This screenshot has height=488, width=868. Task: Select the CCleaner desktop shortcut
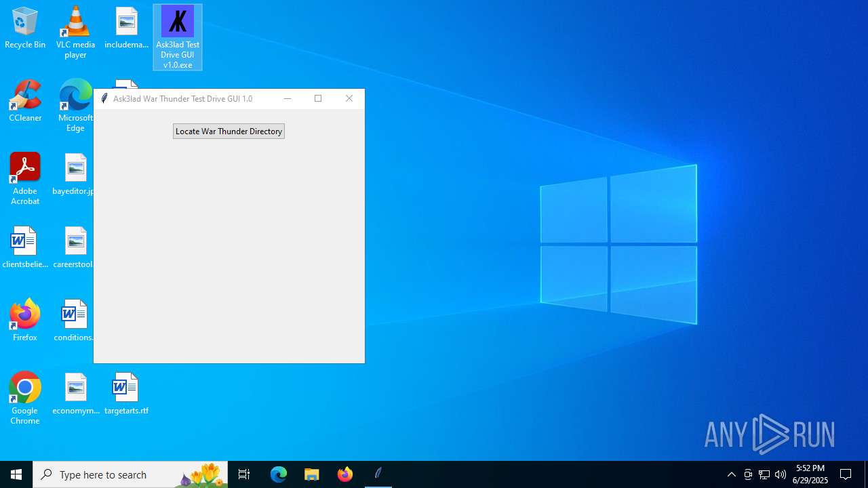(25, 102)
